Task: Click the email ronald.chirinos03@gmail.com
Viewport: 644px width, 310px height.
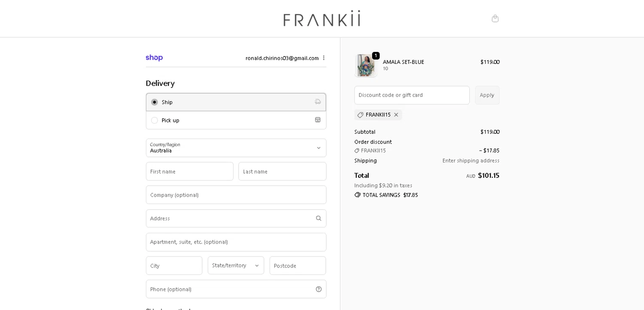Action: tap(282, 58)
